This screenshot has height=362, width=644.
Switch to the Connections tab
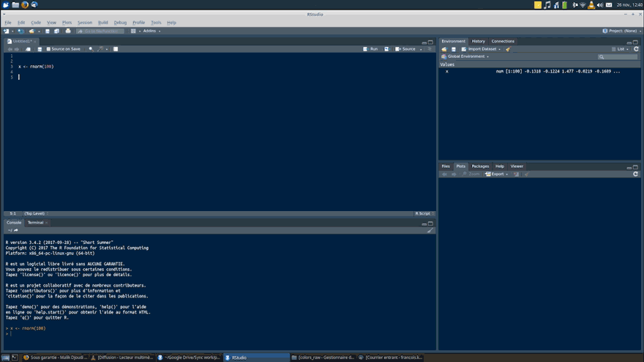tap(503, 41)
